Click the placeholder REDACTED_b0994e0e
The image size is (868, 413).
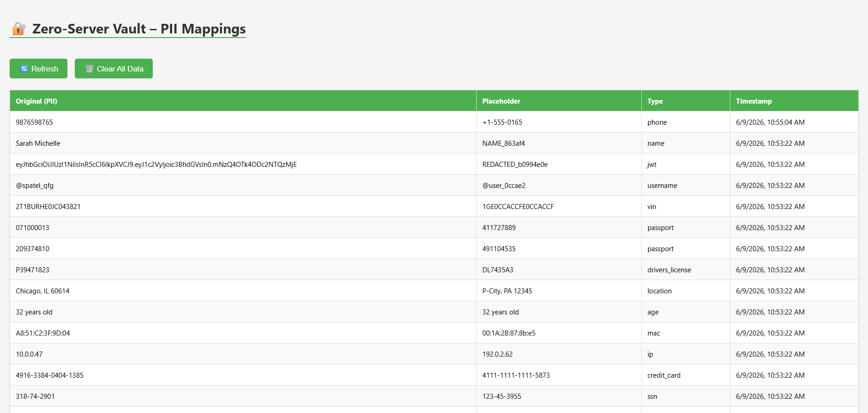(x=515, y=165)
